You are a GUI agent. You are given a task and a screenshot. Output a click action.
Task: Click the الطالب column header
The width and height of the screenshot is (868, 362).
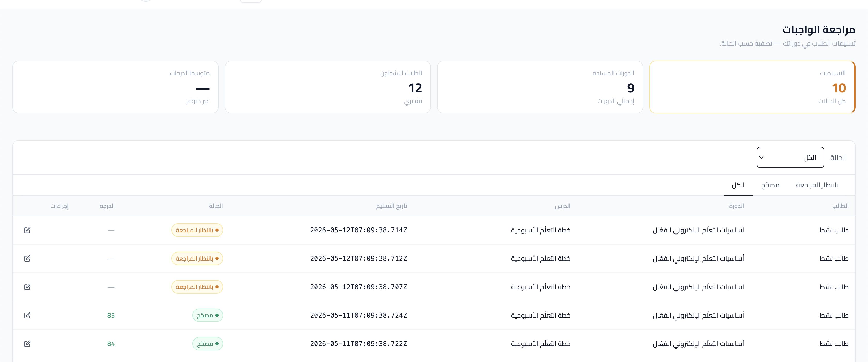(840, 206)
